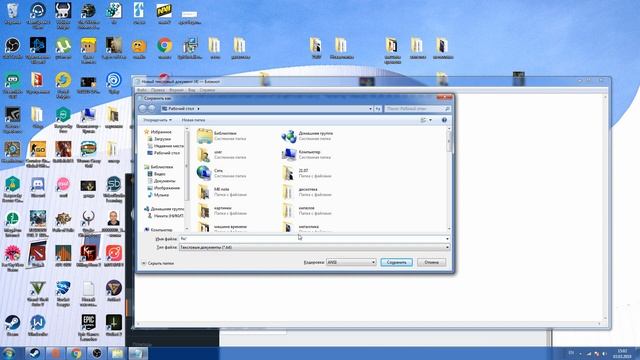Click the New Folder button
Viewport: 640px width, 360px height.
coord(193,120)
